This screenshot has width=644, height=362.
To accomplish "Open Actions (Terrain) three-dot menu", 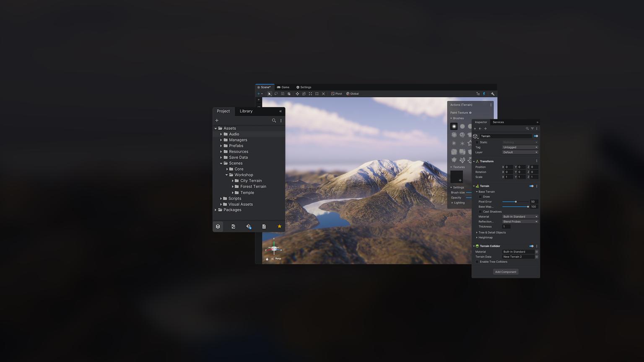I will [491, 105].
